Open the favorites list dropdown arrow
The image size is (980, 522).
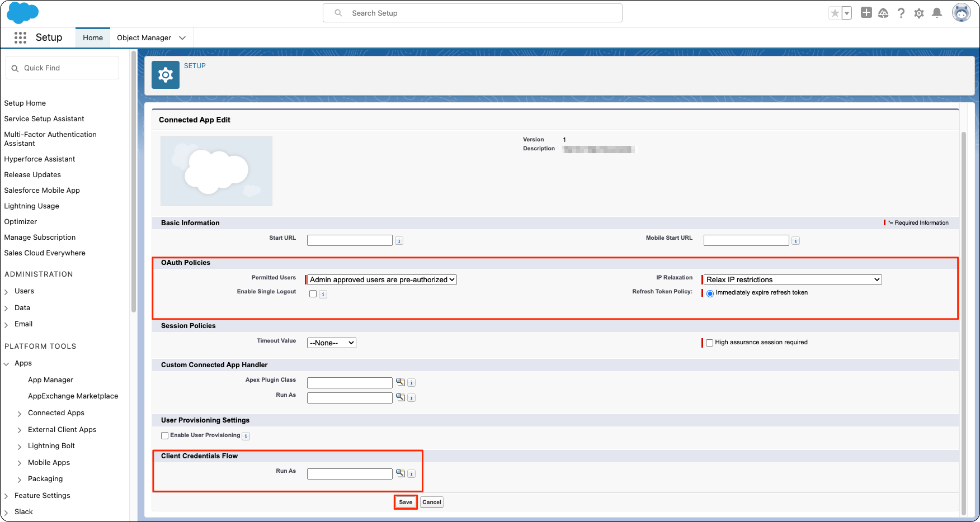coord(846,13)
